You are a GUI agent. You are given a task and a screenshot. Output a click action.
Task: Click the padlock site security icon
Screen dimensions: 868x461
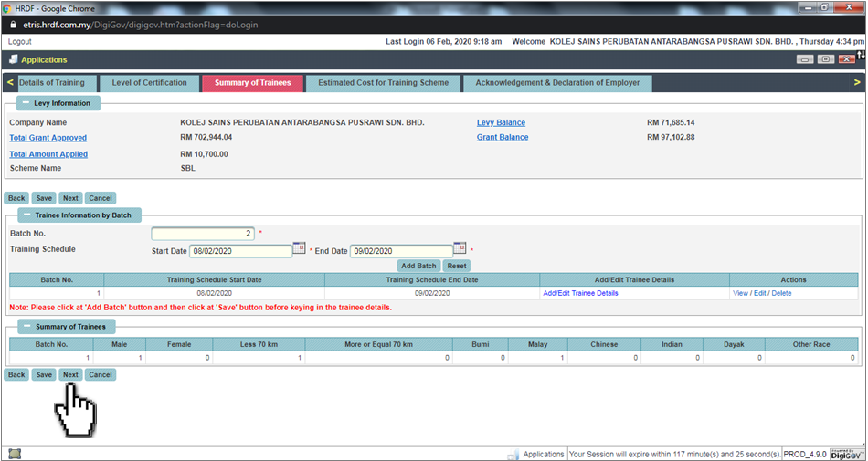coord(14,25)
